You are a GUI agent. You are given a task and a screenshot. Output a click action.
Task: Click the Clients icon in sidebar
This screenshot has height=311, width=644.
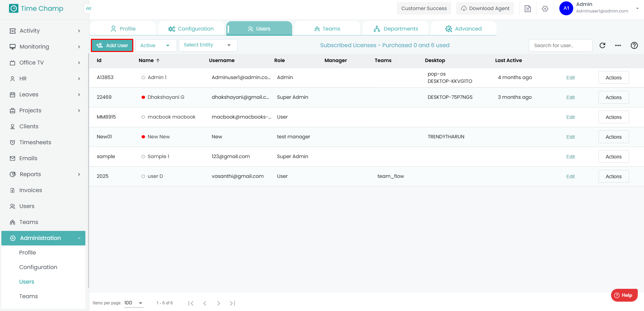click(x=12, y=127)
